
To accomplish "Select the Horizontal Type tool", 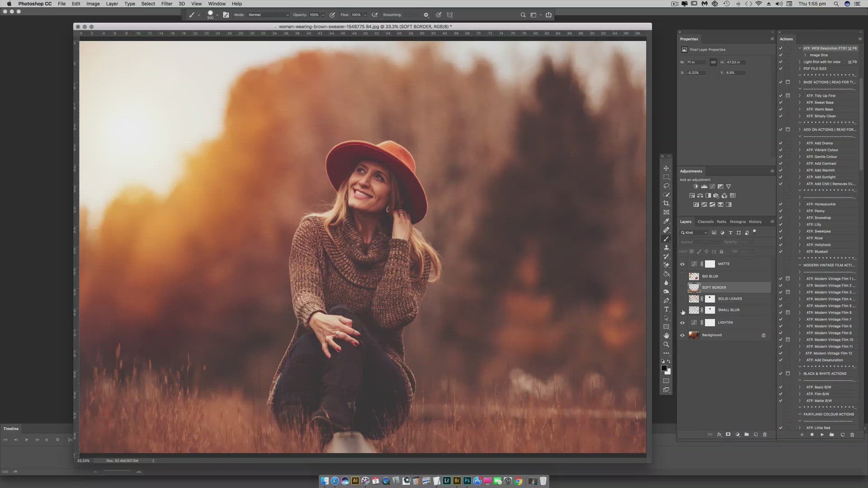I will (x=666, y=309).
